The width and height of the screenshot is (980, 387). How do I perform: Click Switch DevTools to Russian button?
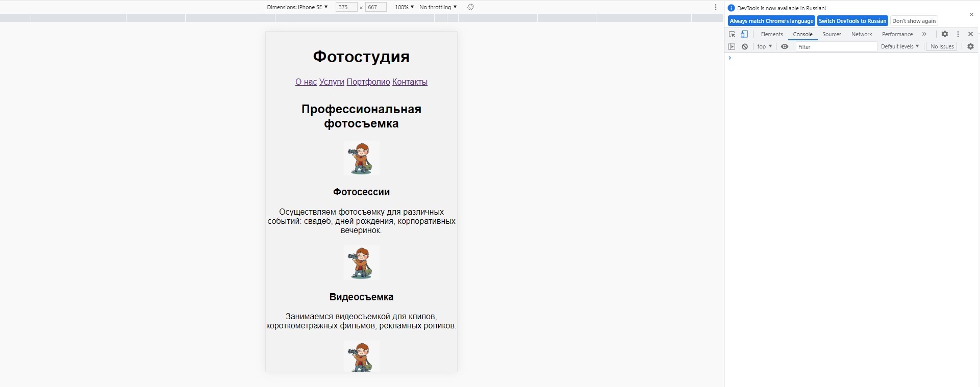pyautogui.click(x=852, y=21)
